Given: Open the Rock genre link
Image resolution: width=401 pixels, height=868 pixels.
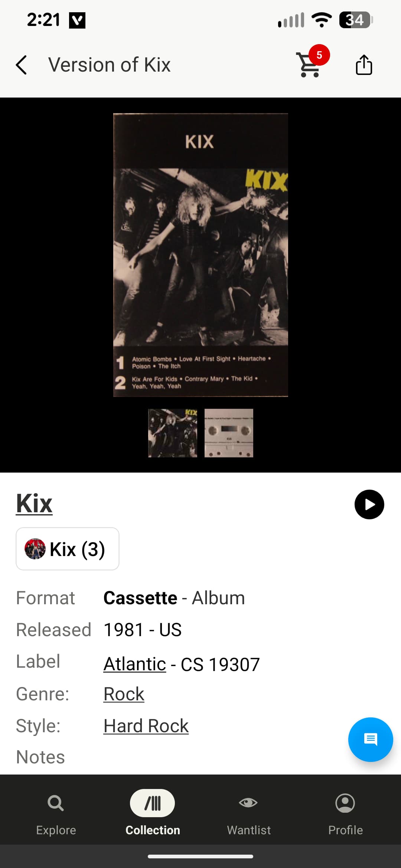Looking at the screenshot, I should tap(124, 694).
